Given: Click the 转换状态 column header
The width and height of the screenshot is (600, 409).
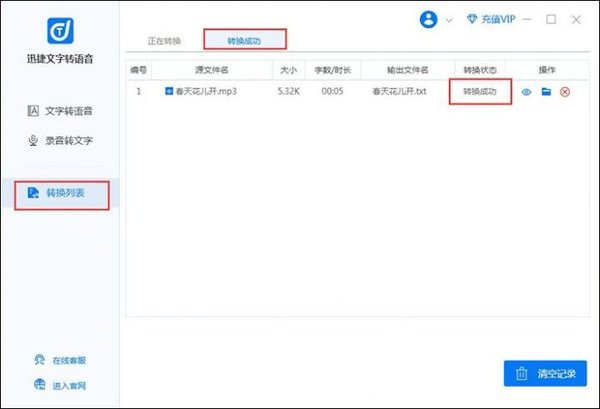Looking at the screenshot, I should 480,70.
